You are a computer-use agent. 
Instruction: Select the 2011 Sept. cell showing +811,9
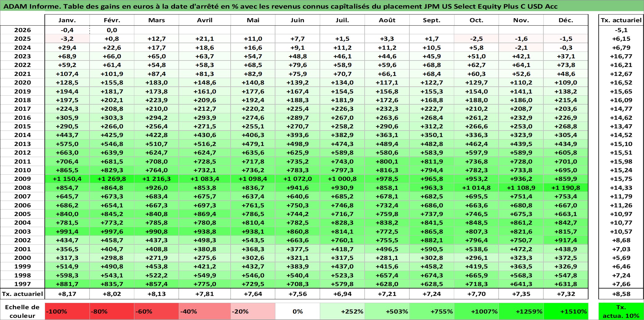pos(432,161)
